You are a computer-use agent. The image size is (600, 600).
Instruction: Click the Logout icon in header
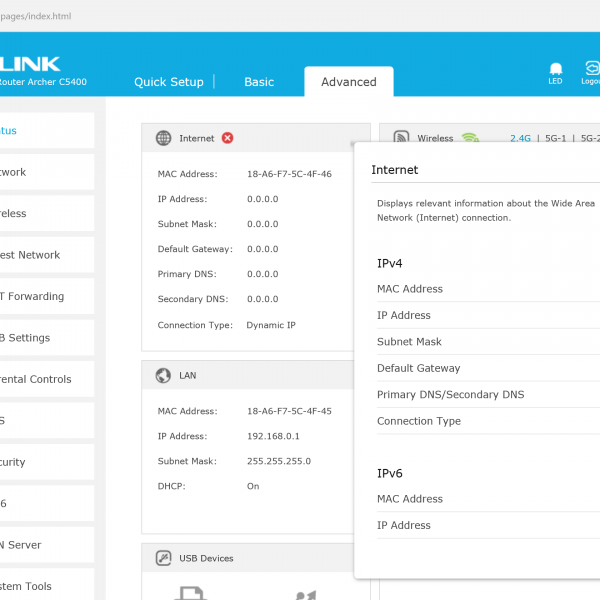(x=590, y=72)
